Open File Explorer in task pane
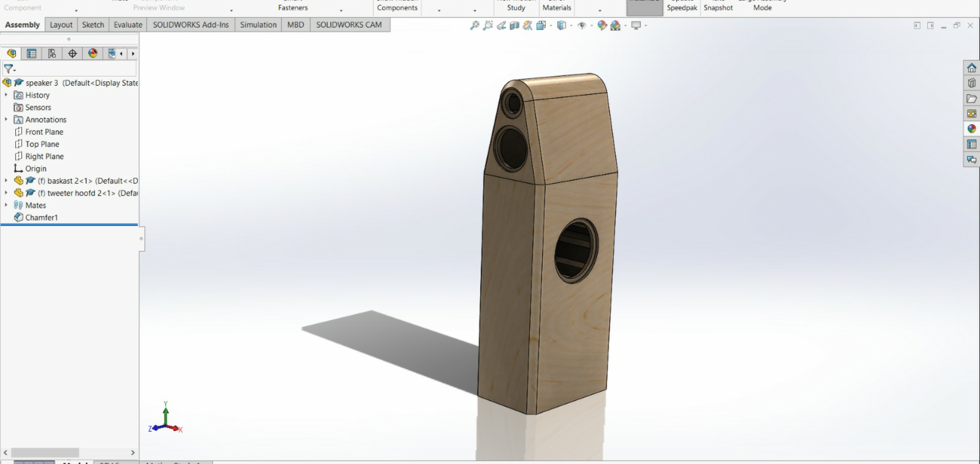 [x=972, y=99]
